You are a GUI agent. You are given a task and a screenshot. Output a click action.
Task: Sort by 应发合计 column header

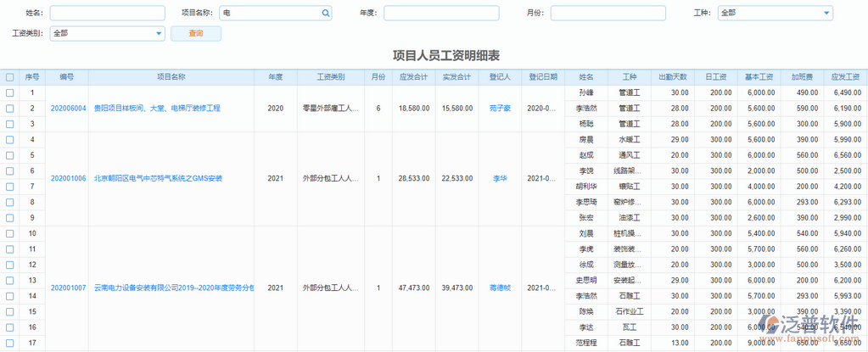(412, 77)
